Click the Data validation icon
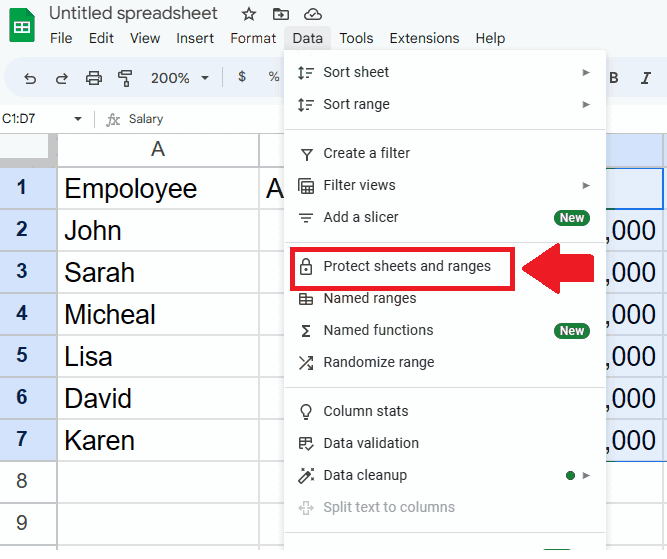This screenshot has height=559, width=667. coord(306,444)
